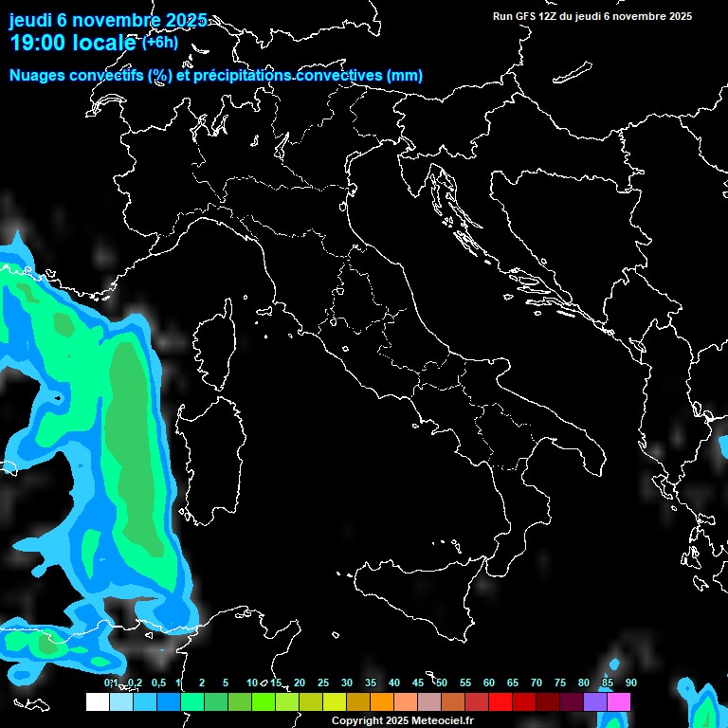Click the white swatch at legend start
The width and height of the screenshot is (728, 728).
coord(97,701)
